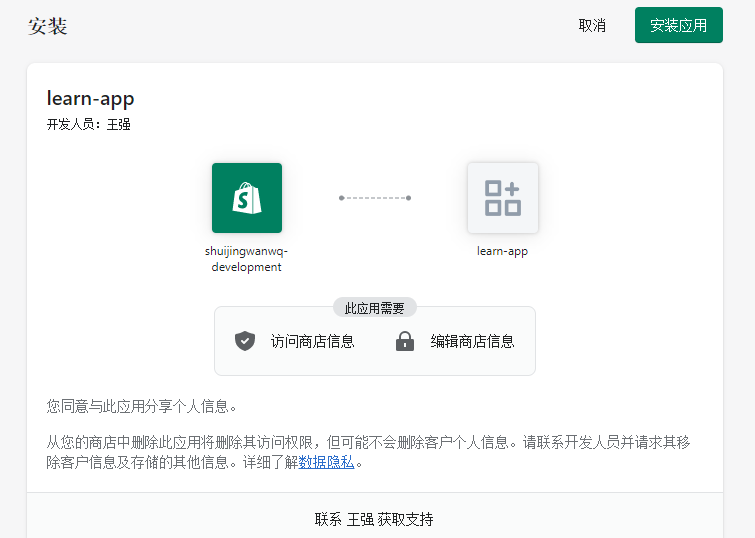The image size is (755, 538).
Task: Select the 访问商店信息 permission text
Action: coord(312,341)
